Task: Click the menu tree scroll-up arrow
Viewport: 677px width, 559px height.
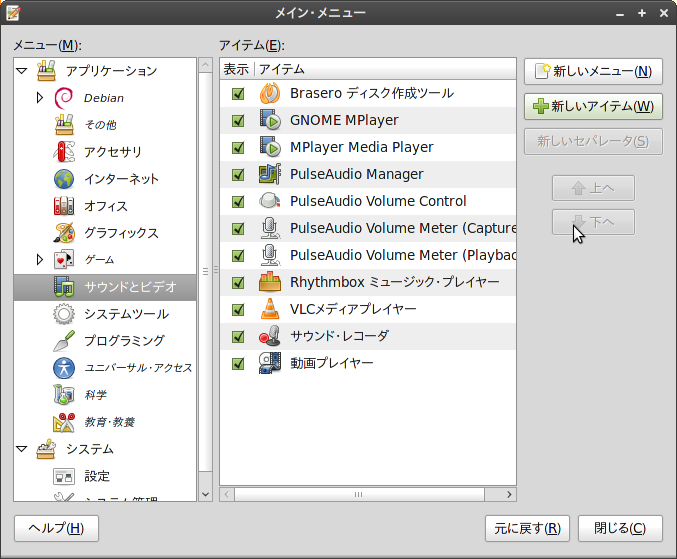Action: [206, 65]
